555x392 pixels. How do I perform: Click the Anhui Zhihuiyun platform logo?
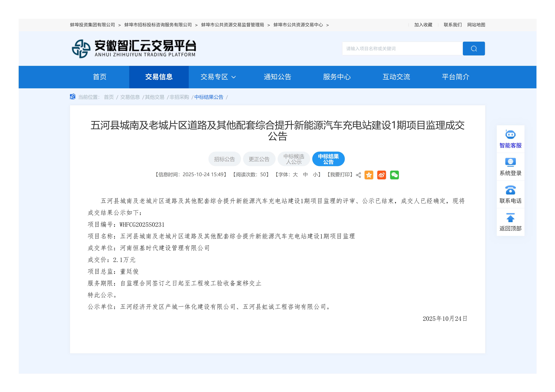click(x=134, y=49)
